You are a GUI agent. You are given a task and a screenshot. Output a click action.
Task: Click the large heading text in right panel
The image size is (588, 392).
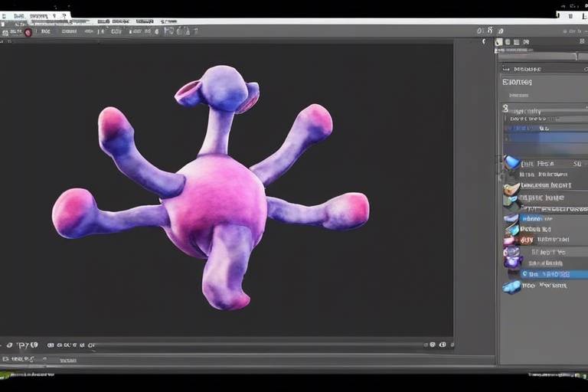517,82
